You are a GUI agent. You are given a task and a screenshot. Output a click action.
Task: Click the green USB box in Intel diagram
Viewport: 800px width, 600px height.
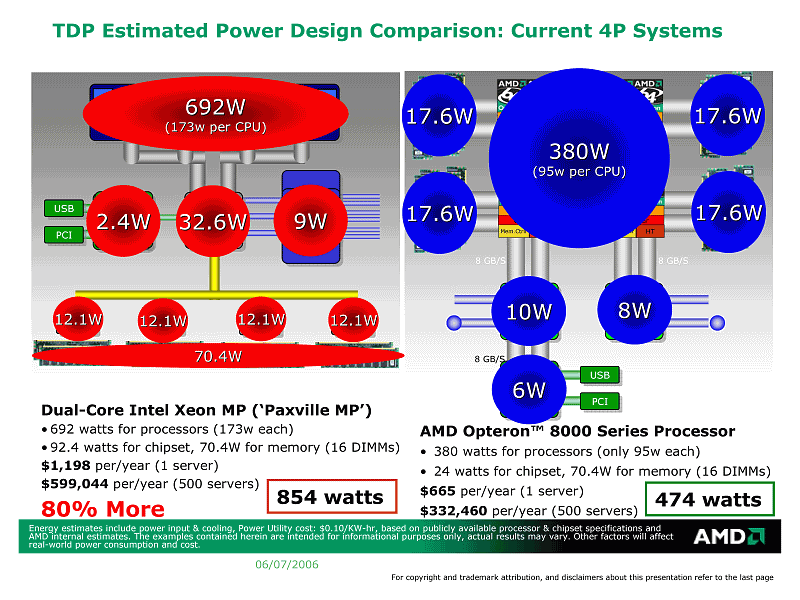coord(64,208)
